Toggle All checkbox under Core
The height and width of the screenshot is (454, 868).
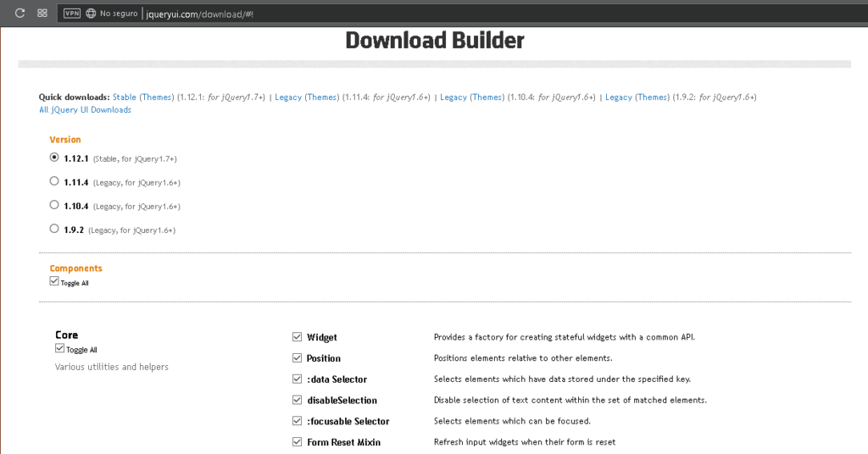[59, 348]
